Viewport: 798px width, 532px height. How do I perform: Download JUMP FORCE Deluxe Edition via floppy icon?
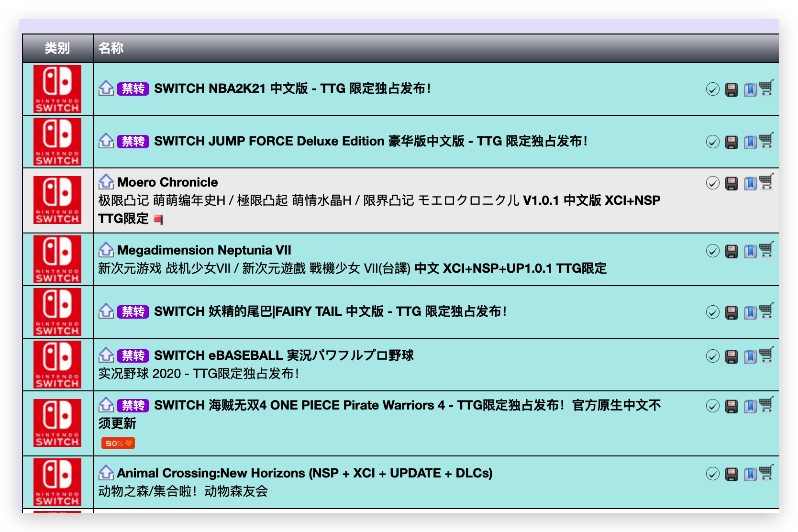click(731, 142)
